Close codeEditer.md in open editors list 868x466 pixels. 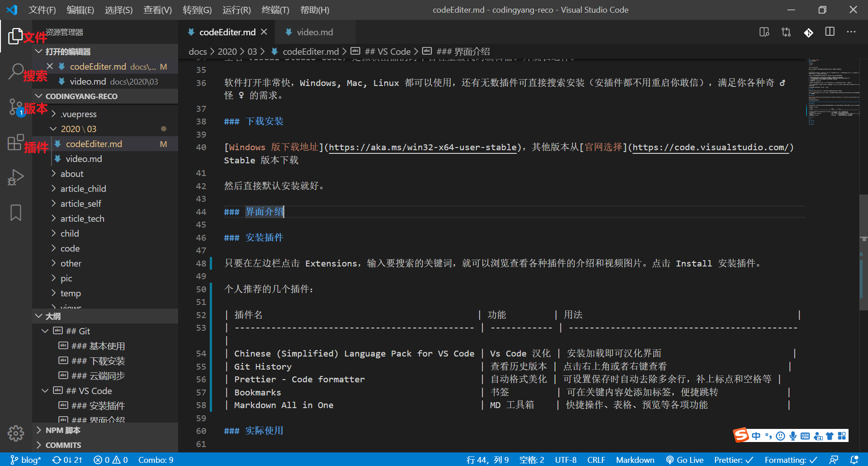coord(50,67)
